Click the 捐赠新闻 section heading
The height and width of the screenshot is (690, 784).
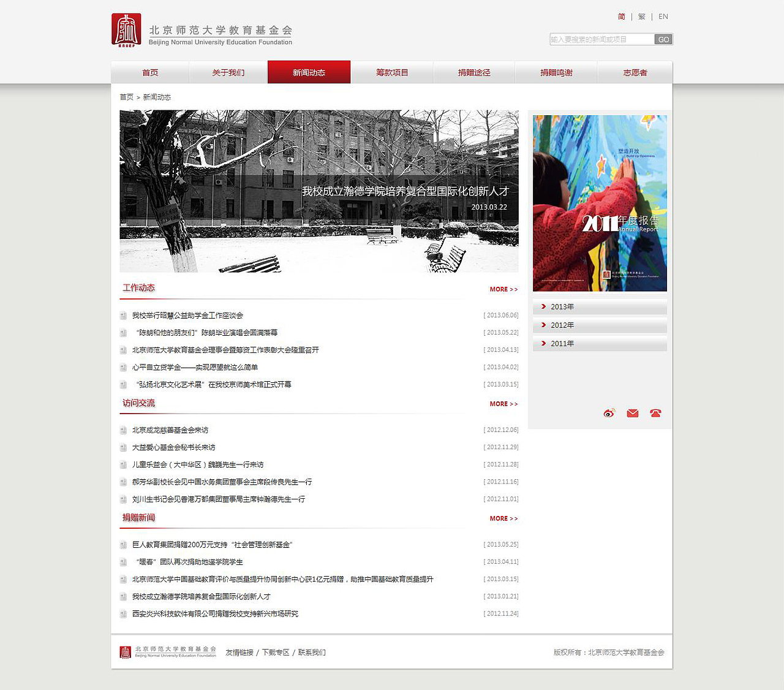[x=138, y=518]
